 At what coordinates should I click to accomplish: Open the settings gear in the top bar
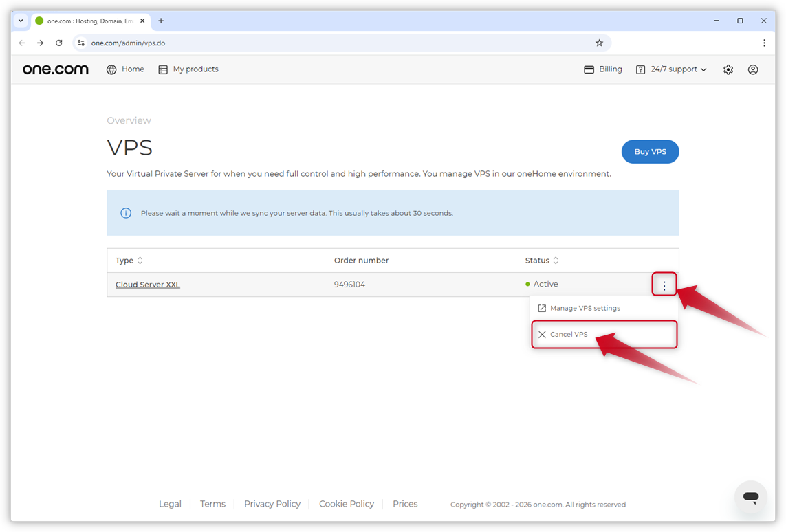point(728,69)
